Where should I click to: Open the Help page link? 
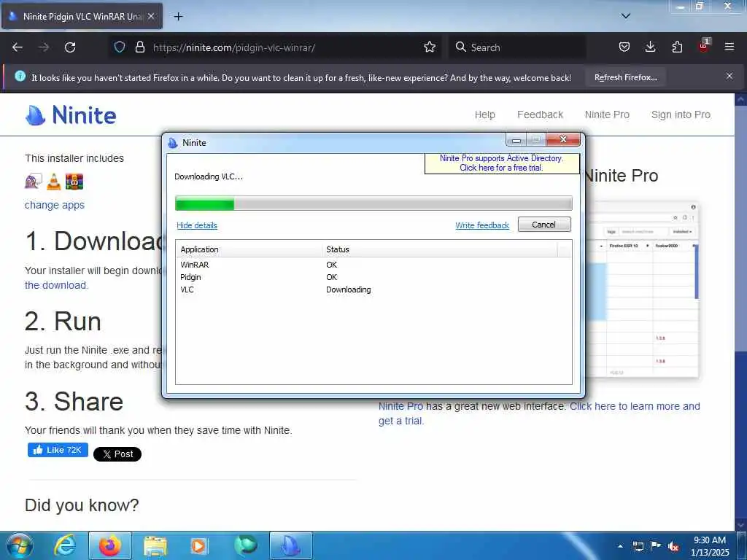(x=485, y=114)
